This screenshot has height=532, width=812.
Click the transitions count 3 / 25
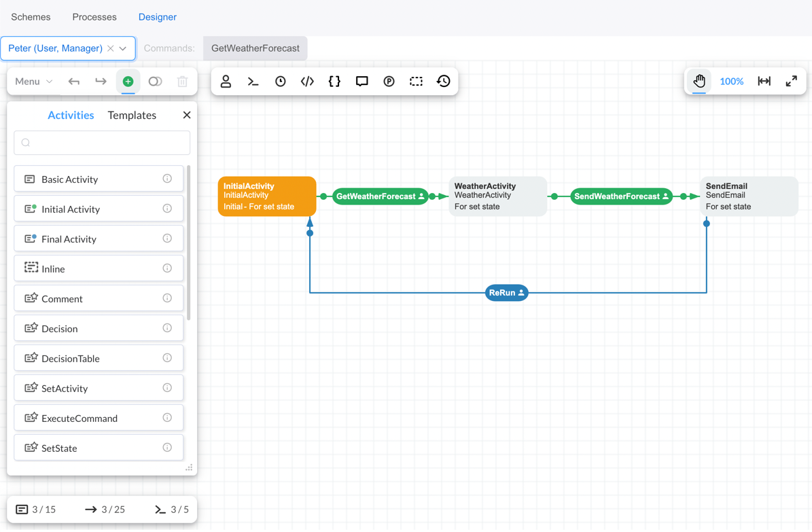click(105, 510)
